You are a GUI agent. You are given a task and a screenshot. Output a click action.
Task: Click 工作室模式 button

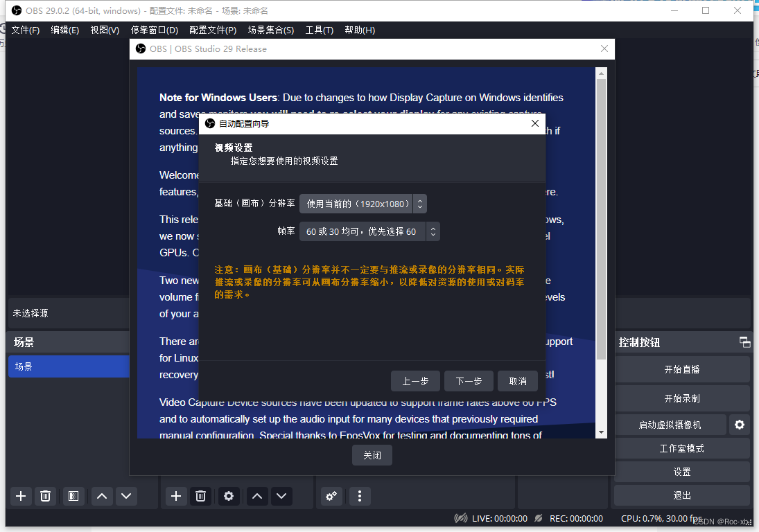[x=682, y=448]
